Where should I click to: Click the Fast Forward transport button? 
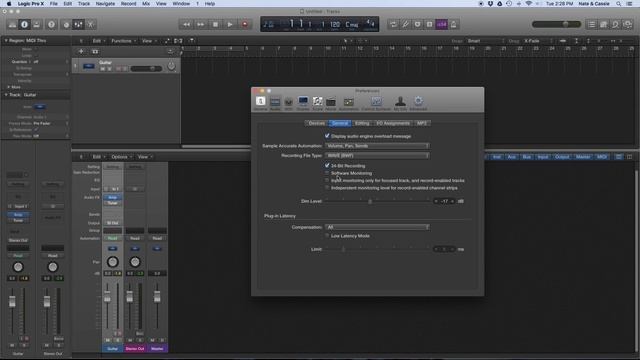(201, 24)
